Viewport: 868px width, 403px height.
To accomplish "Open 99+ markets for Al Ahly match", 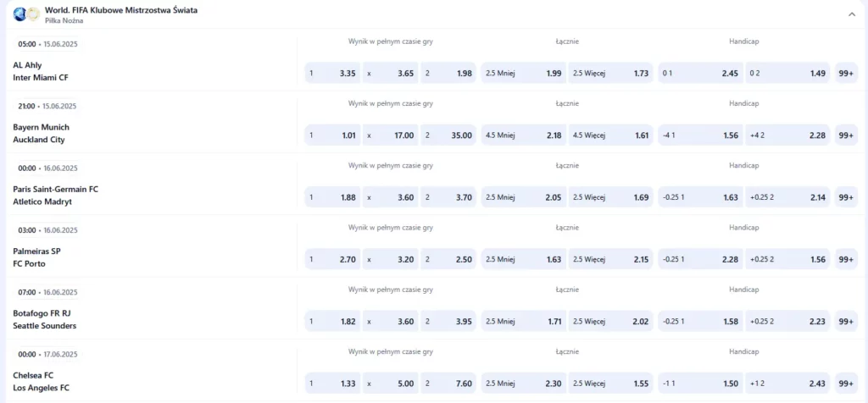I will click(845, 74).
